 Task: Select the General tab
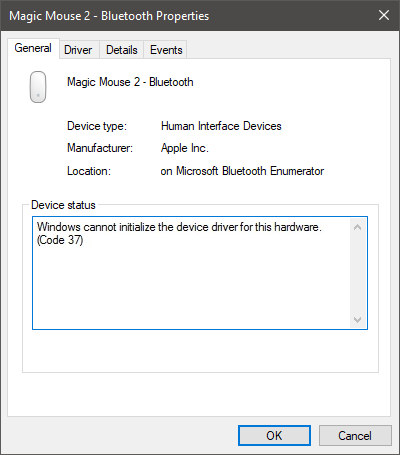pyautogui.click(x=33, y=48)
